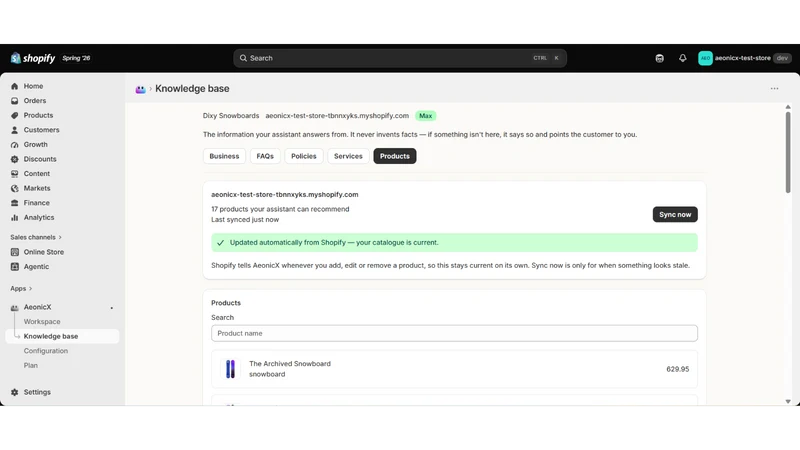Click the Discounts badge icon

click(15, 159)
